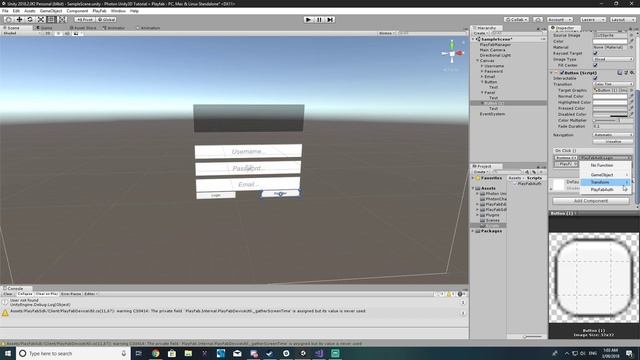Open Button Script component help icon
Viewport: 640px width, 360px height.
620,73
